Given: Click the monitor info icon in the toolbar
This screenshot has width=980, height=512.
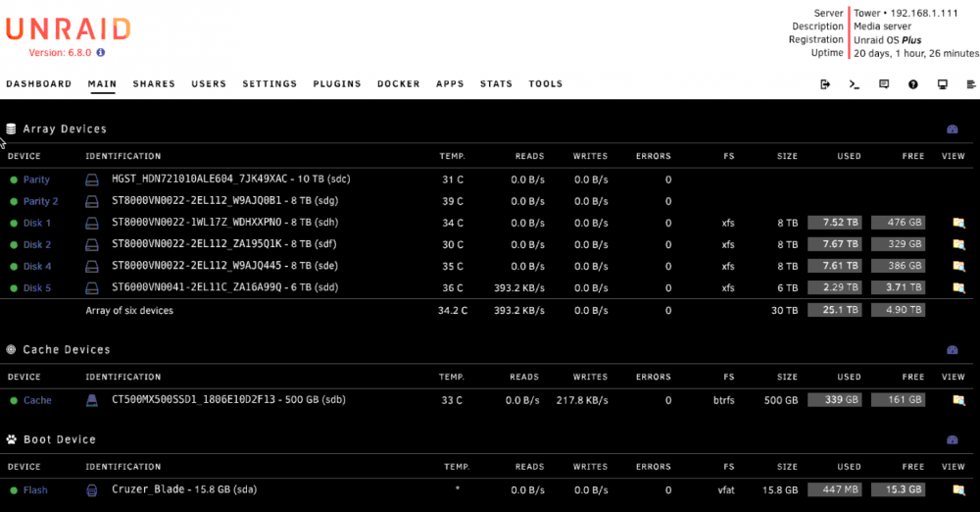Looking at the screenshot, I should [943, 84].
